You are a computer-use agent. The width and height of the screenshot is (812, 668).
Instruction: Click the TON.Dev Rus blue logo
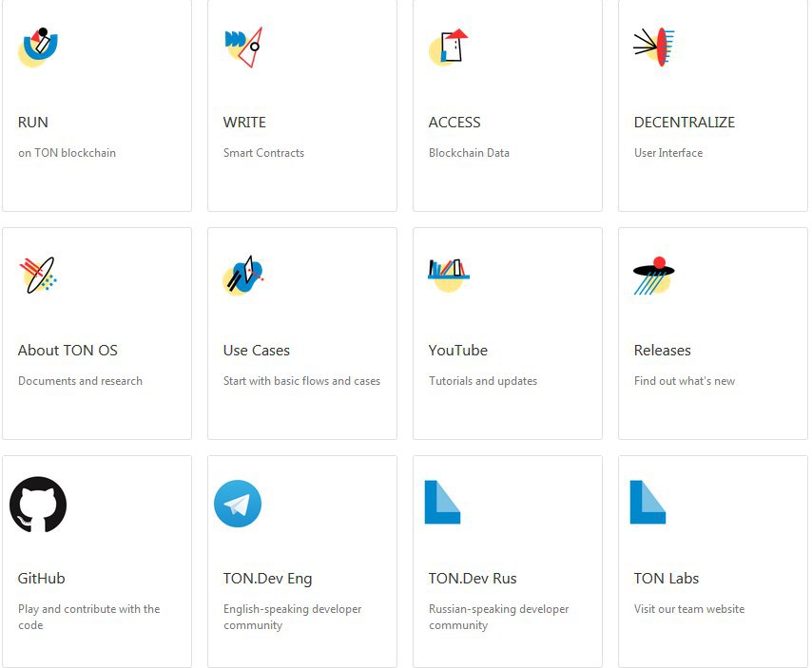pyautogui.click(x=442, y=502)
